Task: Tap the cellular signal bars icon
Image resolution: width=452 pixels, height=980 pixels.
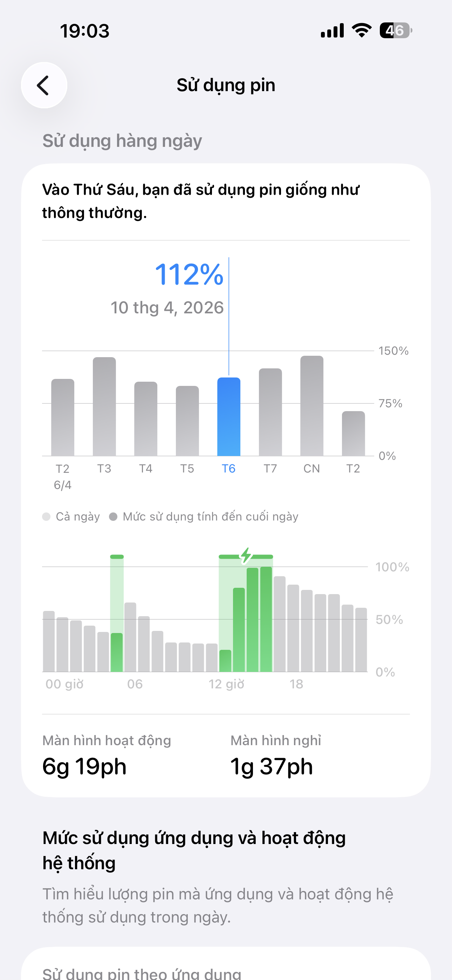Action: click(x=332, y=30)
